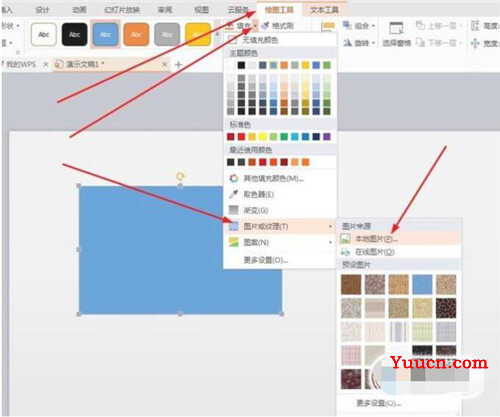
Task: Open the 选择窗格 selection pane
Action: click(x=396, y=33)
